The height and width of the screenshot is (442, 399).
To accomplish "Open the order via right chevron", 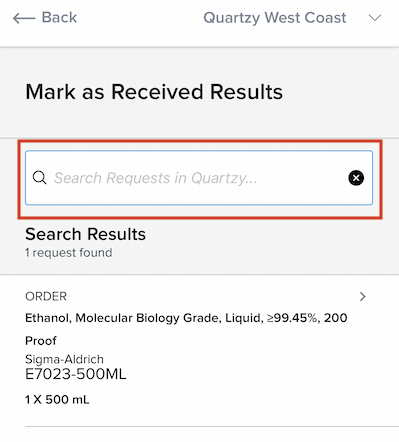I will 363,296.
